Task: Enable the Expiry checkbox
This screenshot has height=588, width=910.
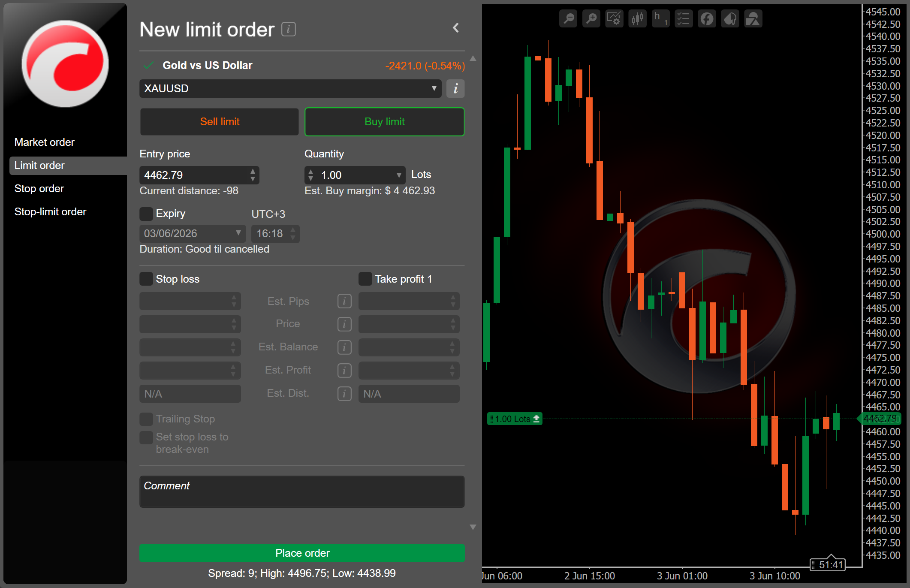Action: pyautogui.click(x=146, y=214)
